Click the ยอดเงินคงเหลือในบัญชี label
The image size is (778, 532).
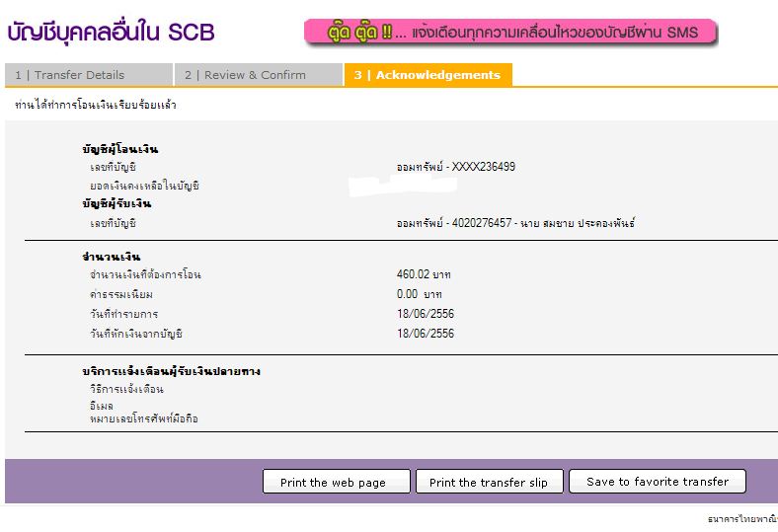pyautogui.click(x=144, y=186)
